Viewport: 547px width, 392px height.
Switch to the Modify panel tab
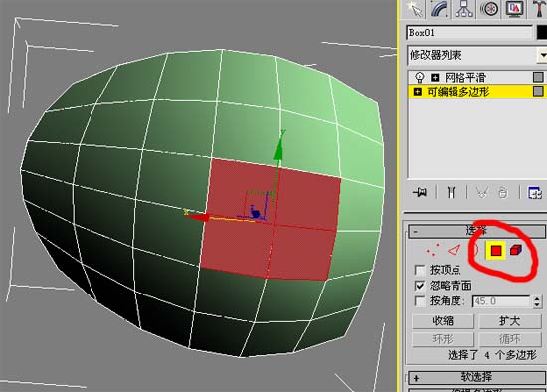(439, 9)
